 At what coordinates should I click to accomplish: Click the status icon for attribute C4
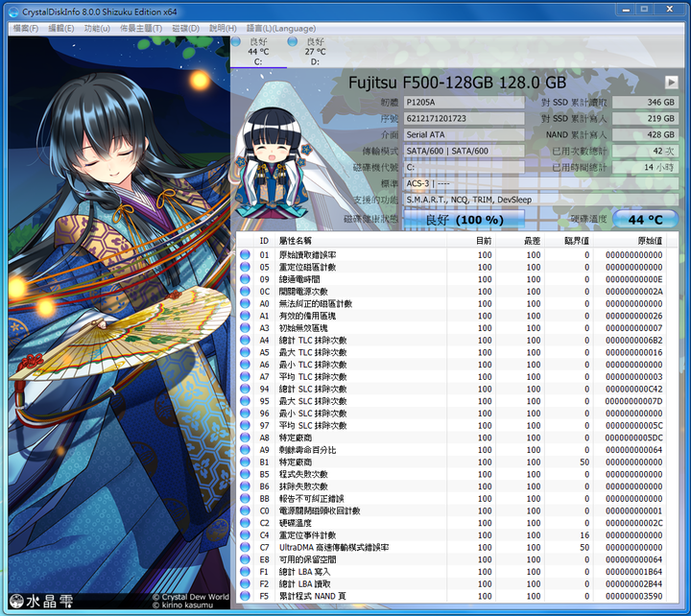pos(245,535)
